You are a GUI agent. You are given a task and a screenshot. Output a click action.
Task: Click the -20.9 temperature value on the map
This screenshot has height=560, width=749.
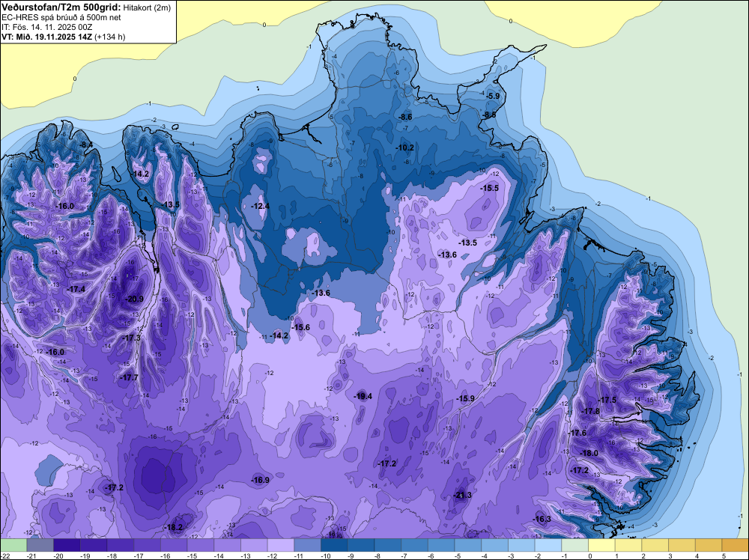134,299
